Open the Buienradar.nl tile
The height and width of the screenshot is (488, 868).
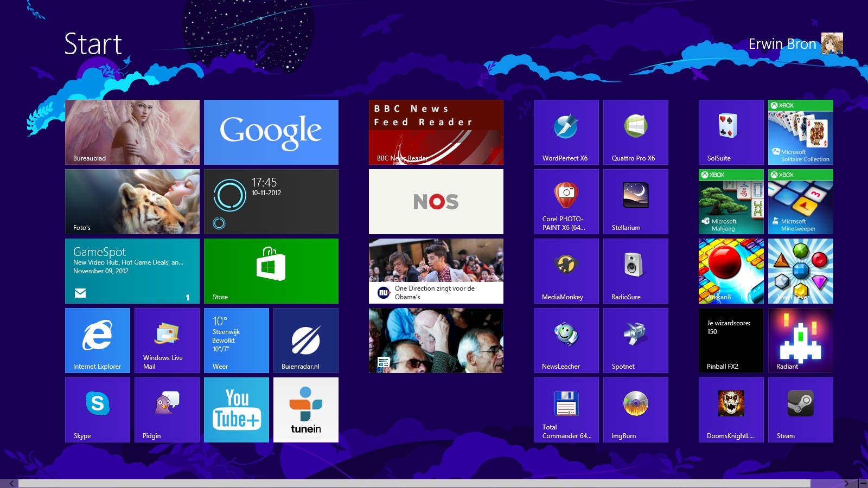306,341
